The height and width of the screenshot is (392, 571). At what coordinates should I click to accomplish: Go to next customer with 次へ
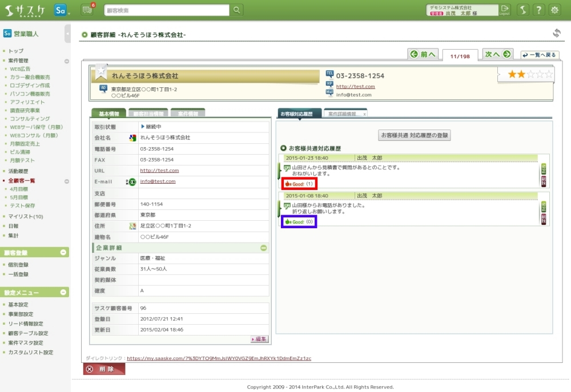coord(498,54)
